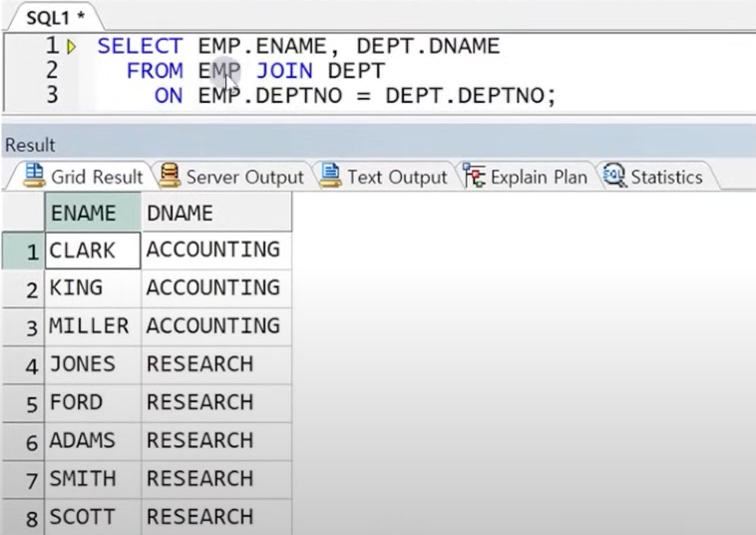This screenshot has width=756, height=535.
Task: Select the RESEARCH cell in SCOTT's row
Action: click(216, 517)
